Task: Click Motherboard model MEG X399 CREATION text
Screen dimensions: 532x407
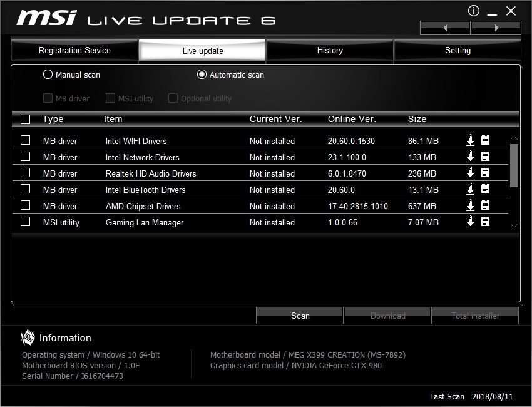Action: click(308, 355)
